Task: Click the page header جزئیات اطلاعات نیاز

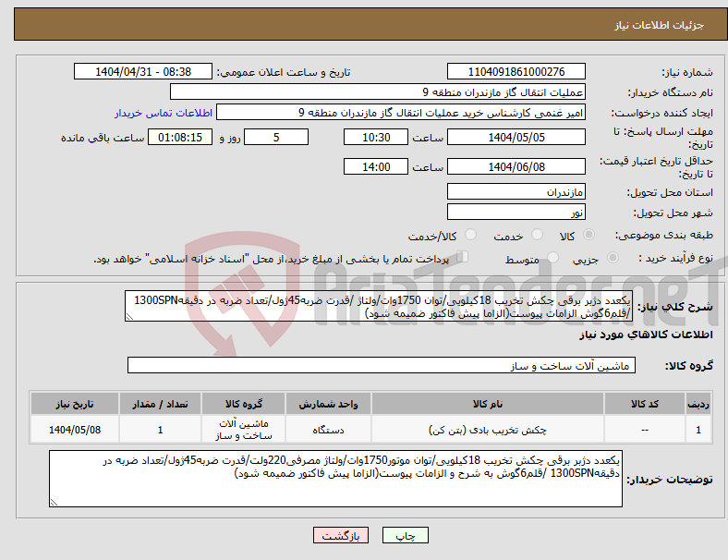Action: click(x=659, y=25)
